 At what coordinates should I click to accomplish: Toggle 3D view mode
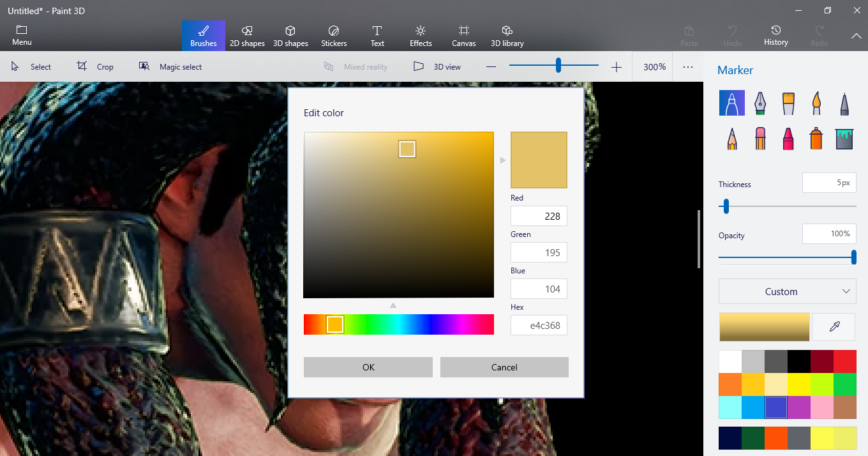(437, 66)
